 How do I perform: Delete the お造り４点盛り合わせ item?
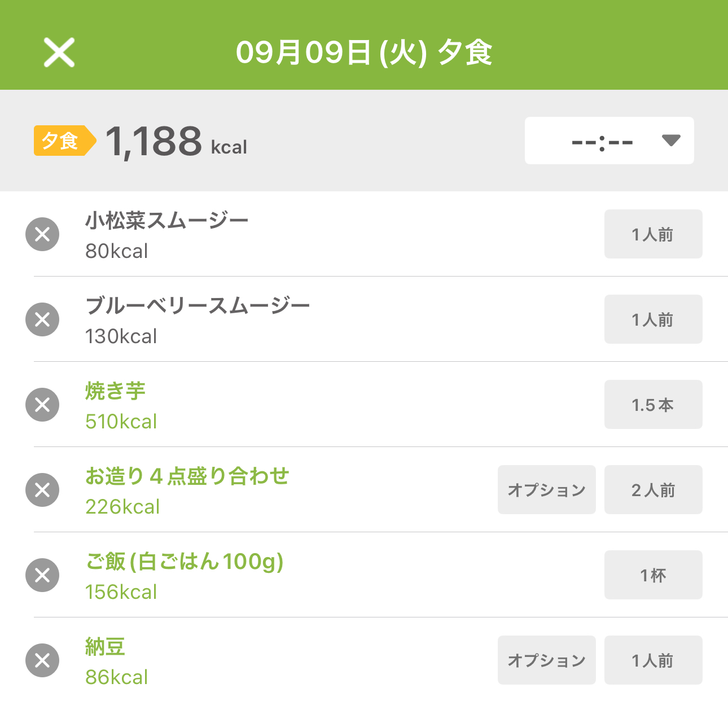(x=42, y=490)
